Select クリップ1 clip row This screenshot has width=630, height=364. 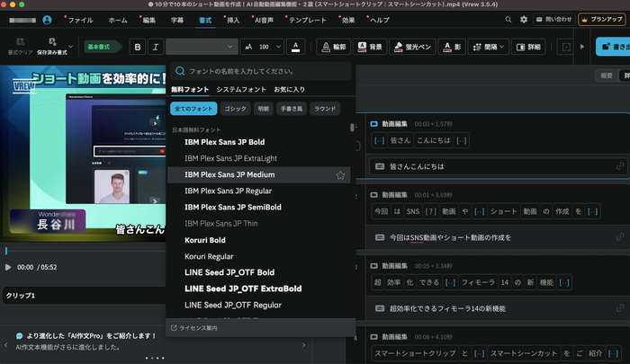point(85,296)
